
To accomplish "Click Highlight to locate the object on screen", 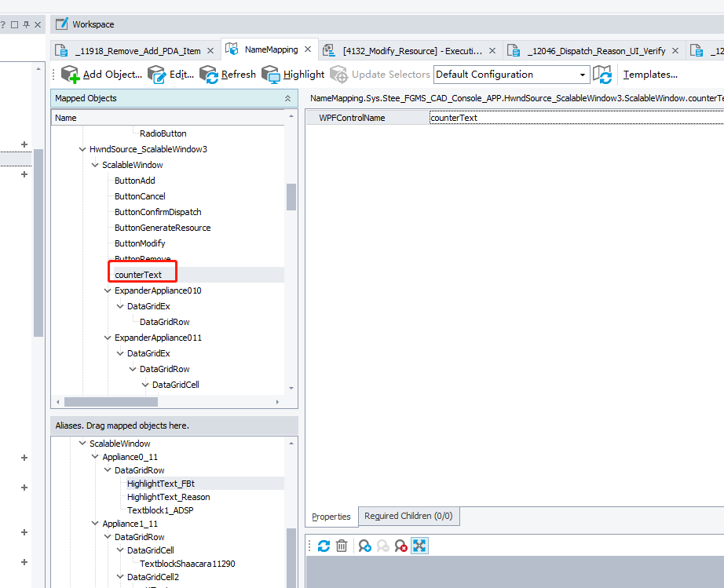I will pyautogui.click(x=293, y=75).
